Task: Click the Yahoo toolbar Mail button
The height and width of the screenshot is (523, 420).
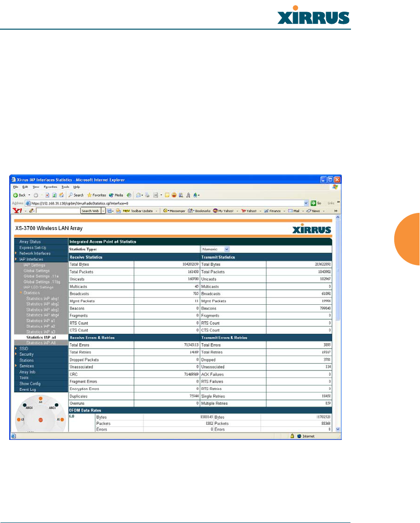Action: pyautogui.click(x=294, y=211)
